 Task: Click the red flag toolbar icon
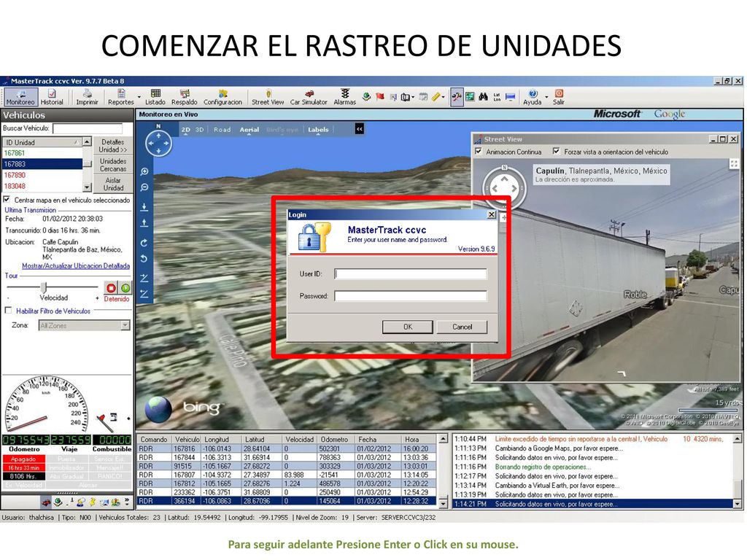click(379, 97)
